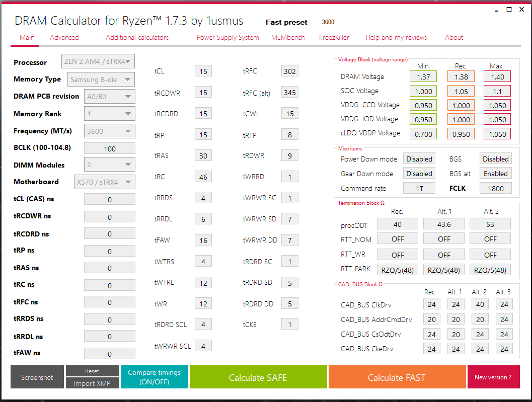Screen dimensions: 532x402
Task: Expand the Frequency (MT/s) dropdown
Action: [110, 131]
